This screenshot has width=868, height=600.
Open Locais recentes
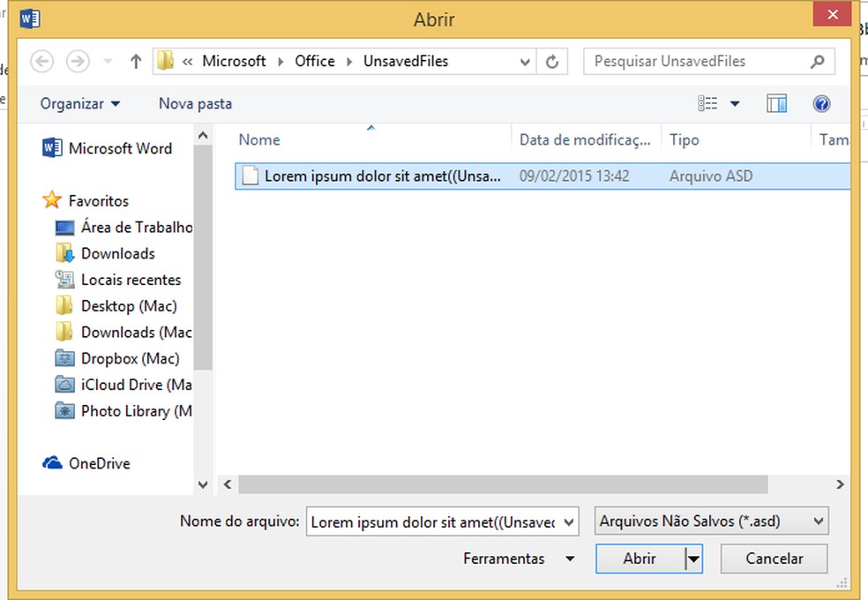click(118, 280)
